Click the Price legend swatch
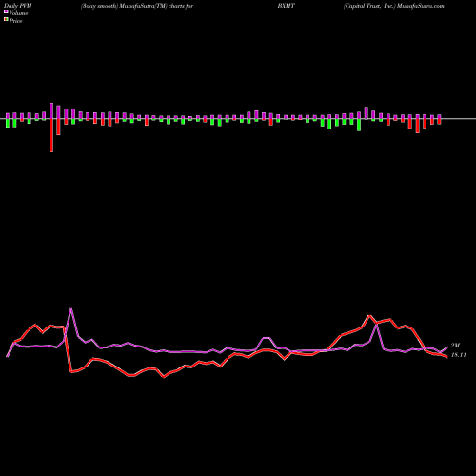476x476 pixels. [6, 19]
